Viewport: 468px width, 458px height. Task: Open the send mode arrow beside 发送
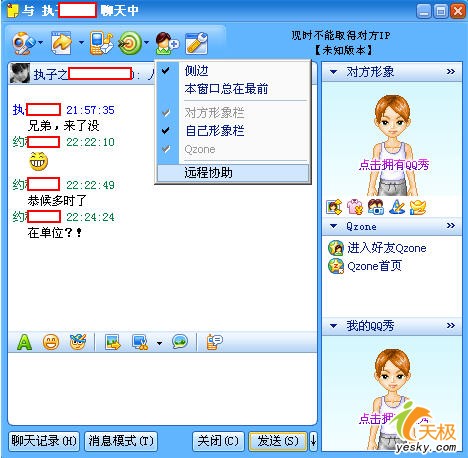(x=313, y=441)
